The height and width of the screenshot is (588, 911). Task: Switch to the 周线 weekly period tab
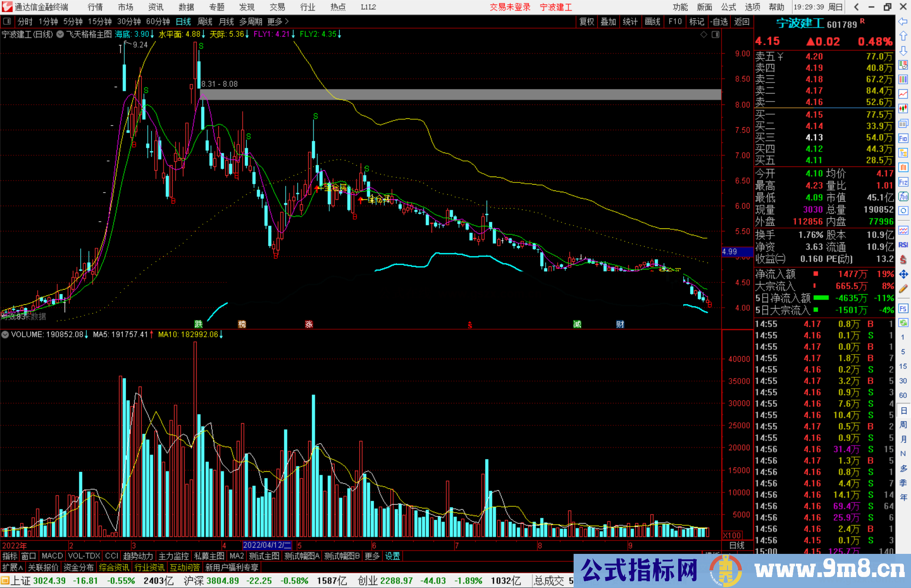pyautogui.click(x=205, y=21)
